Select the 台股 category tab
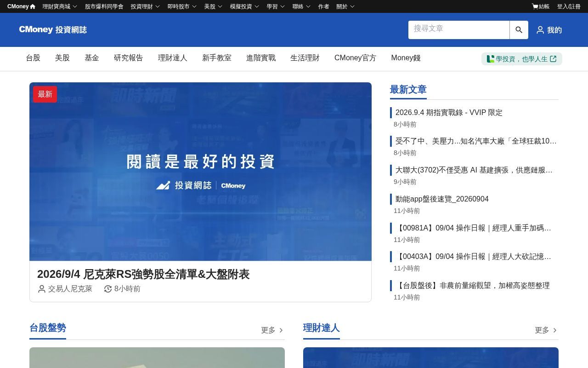 (33, 58)
